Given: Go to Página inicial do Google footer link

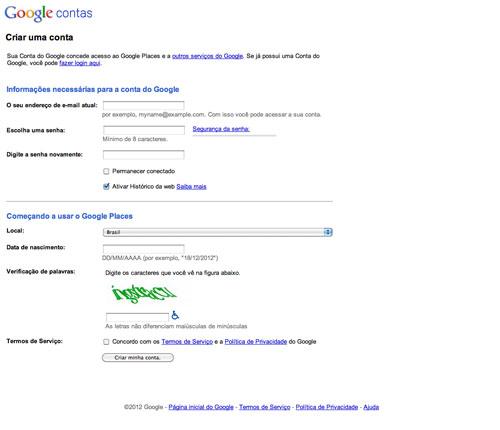Looking at the screenshot, I should (201, 407).
